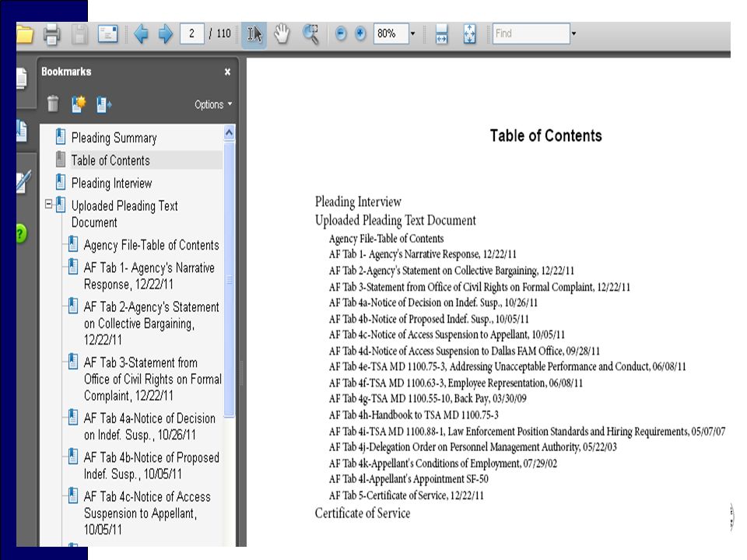Screen dimensions: 747x560
Task: Open Pages panel in the left sidebar
Action: 22,79
